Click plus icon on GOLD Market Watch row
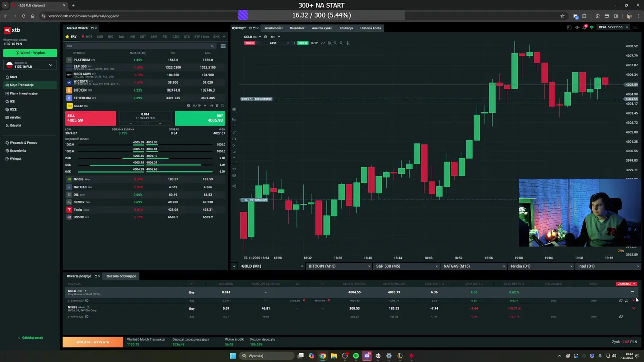The height and width of the screenshot is (362, 644). click(205, 106)
